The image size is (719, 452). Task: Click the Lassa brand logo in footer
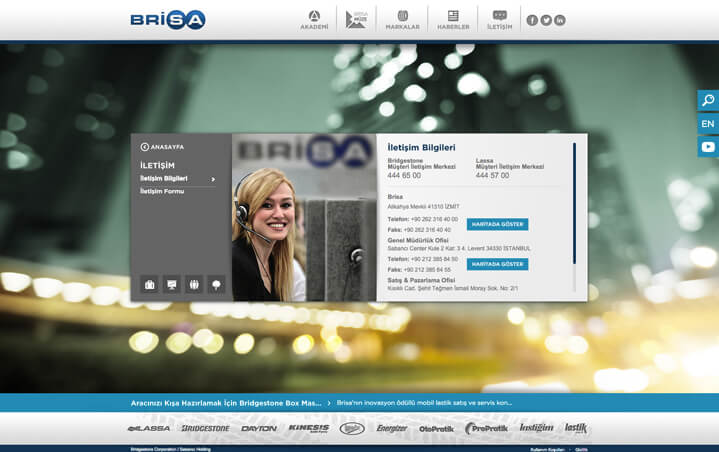tap(149, 428)
